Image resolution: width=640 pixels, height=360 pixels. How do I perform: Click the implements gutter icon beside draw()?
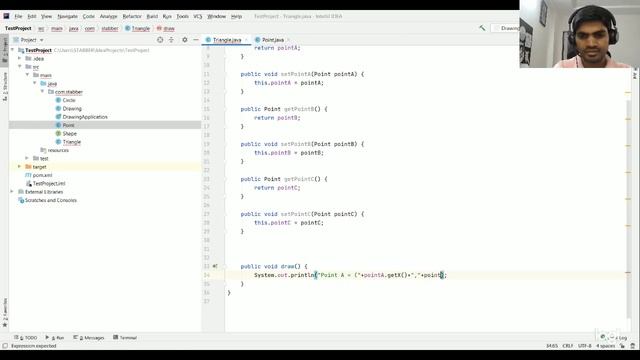tap(215, 266)
